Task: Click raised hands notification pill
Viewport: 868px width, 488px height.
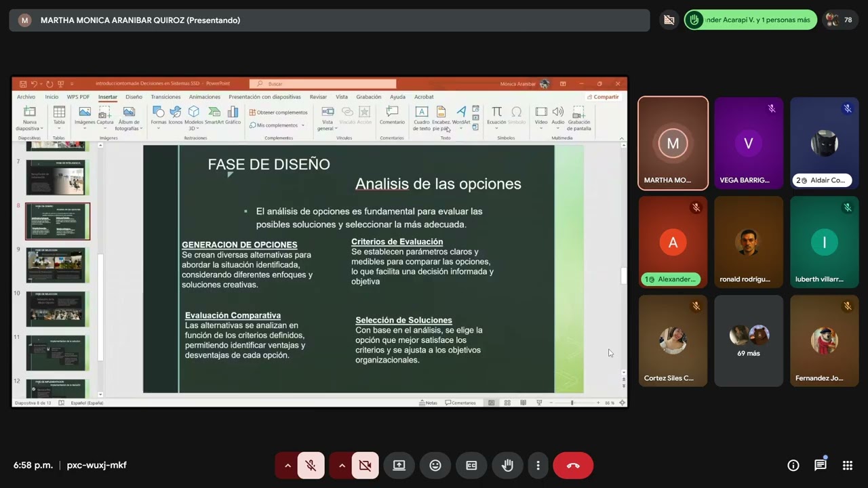Action: pos(750,20)
